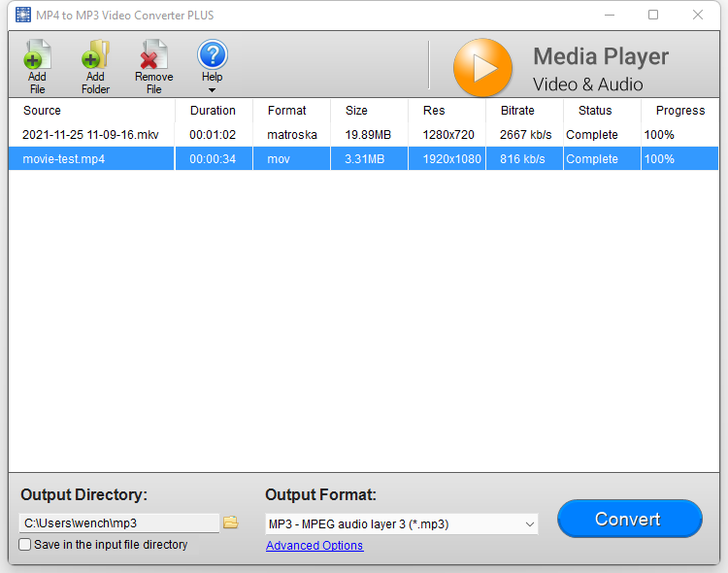This screenshot has width=728, height=573.
Task: Open the Help menu icon
Action: [213, 54]
